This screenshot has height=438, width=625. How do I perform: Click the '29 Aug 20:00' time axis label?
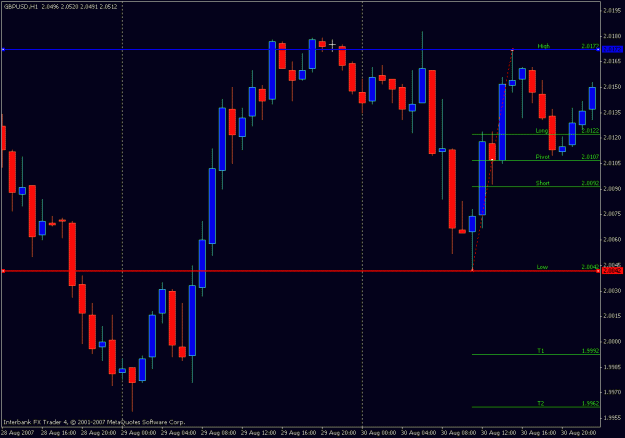[x=338, y=432]
